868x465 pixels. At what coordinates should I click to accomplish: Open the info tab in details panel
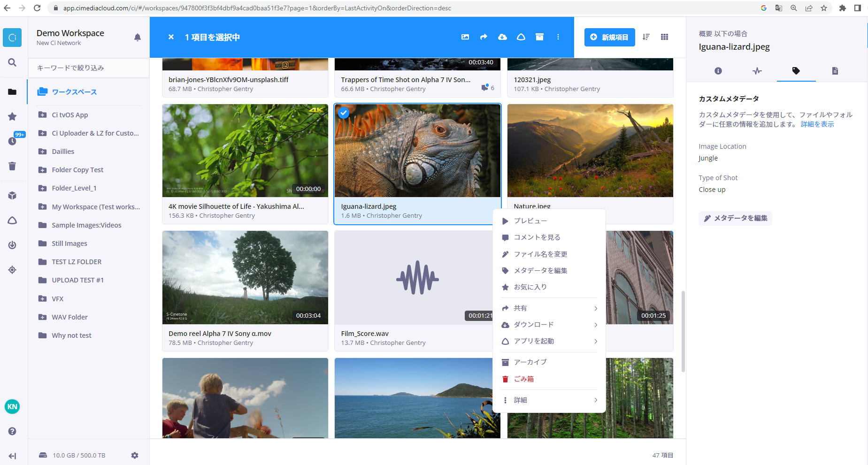pos(718,71)
